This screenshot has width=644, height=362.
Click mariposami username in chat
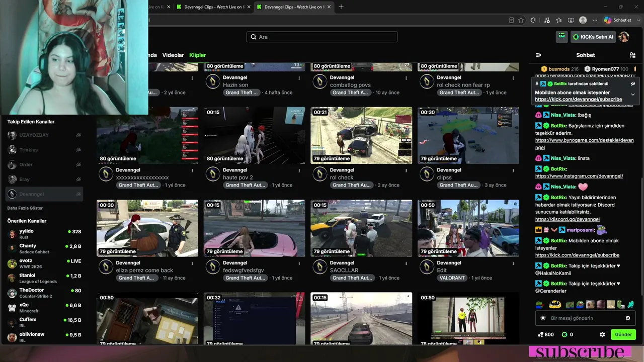pyautogui.click(x=581, y=230)
